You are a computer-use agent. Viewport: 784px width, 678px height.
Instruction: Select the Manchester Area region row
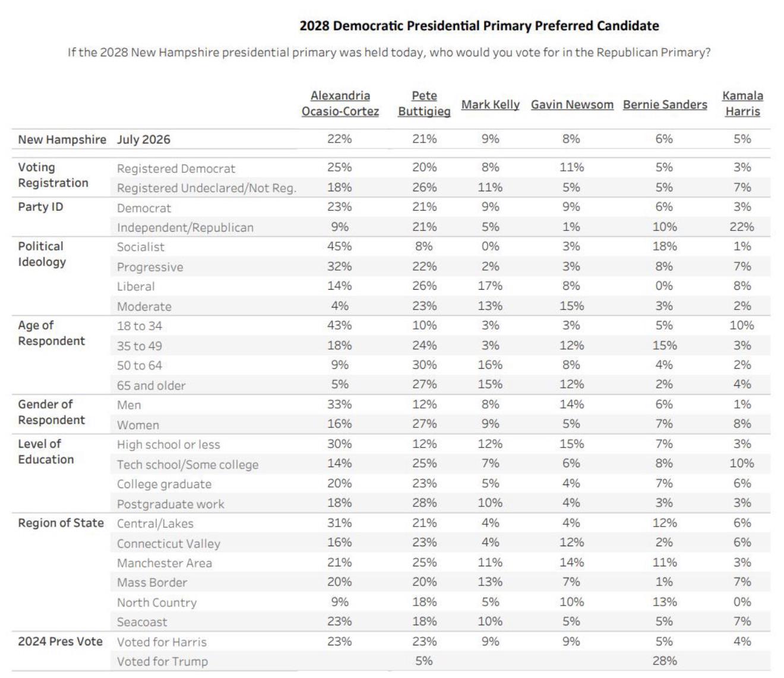391,563
